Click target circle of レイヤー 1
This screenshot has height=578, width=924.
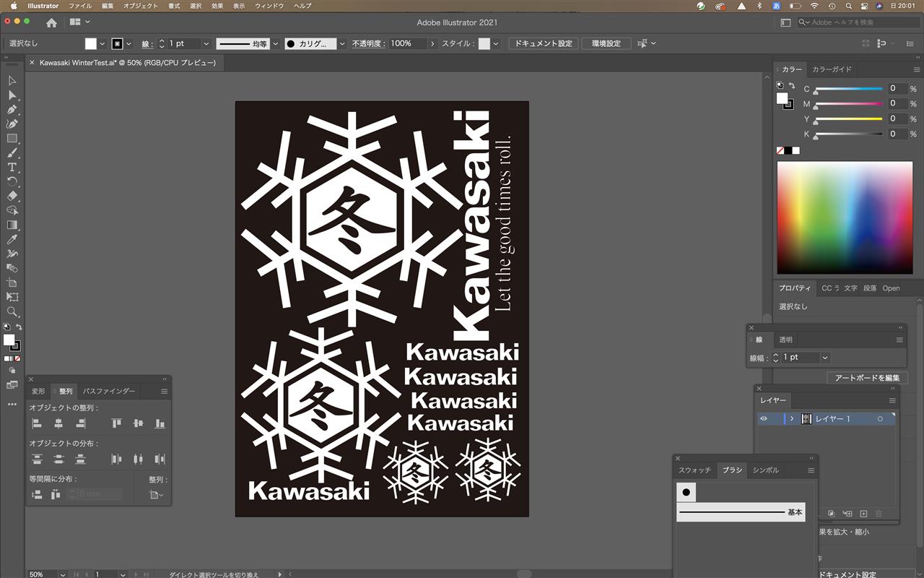880,419
